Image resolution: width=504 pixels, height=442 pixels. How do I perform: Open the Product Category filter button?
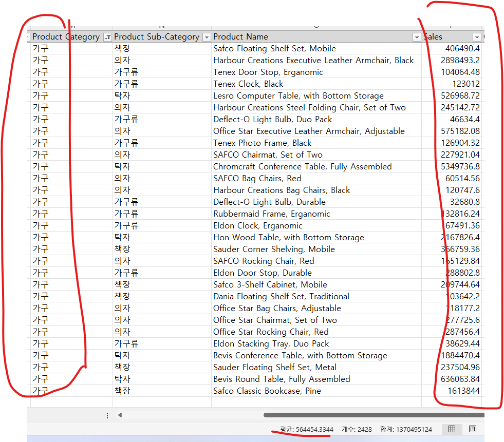108,37
